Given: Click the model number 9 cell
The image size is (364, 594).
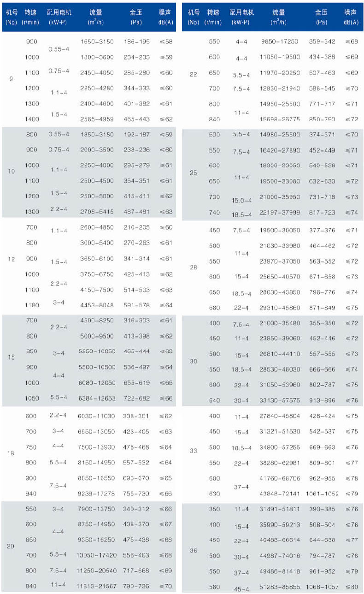Looking at the screenshot, I should point(11,79).
